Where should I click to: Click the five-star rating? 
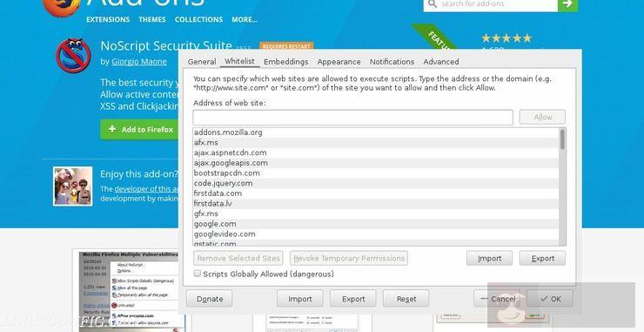tap(506, 38)
